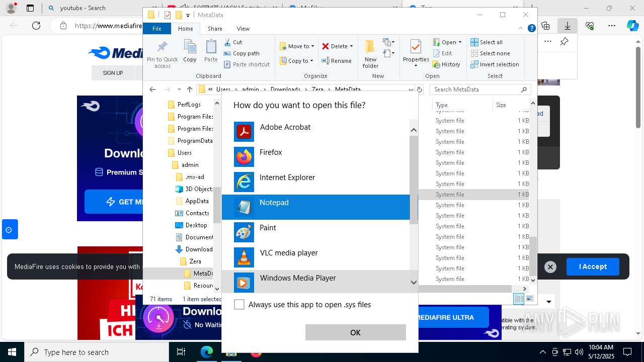This screenshot has width=644, height=362.
Task: Open Edge downloads icon in toolbar
Action: 568,26
